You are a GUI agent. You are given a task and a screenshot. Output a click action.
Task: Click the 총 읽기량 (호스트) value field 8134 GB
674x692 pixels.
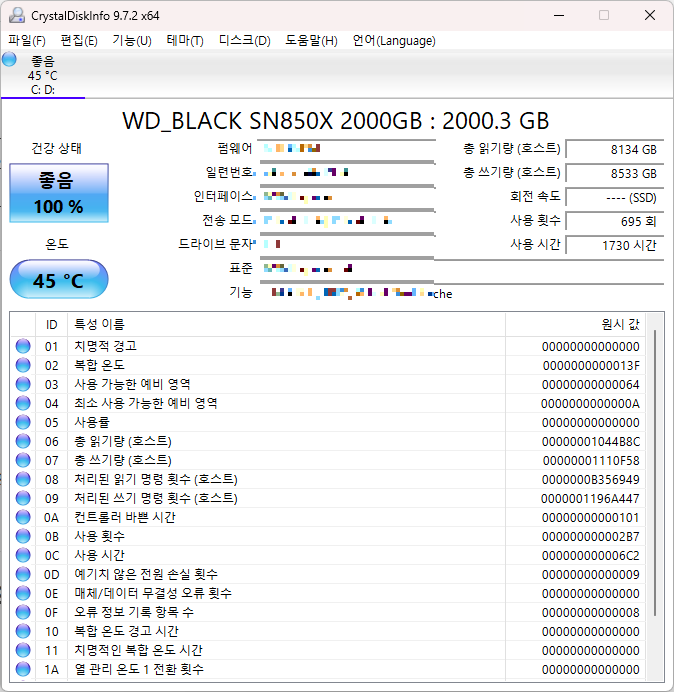(614, 150)
